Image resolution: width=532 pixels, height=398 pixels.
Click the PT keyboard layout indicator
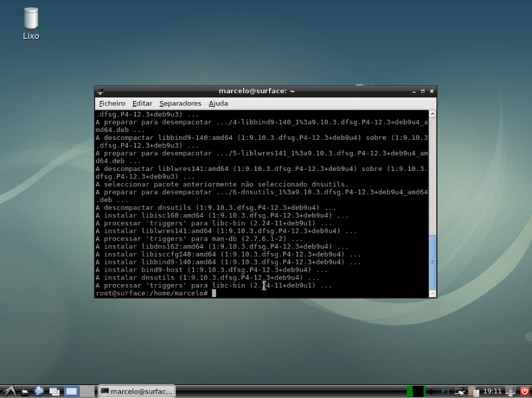[x=445, y=391]
